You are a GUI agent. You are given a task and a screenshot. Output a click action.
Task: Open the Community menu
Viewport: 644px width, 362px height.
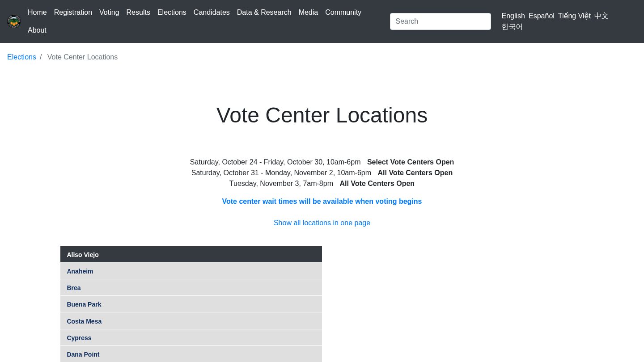[343, 13]
